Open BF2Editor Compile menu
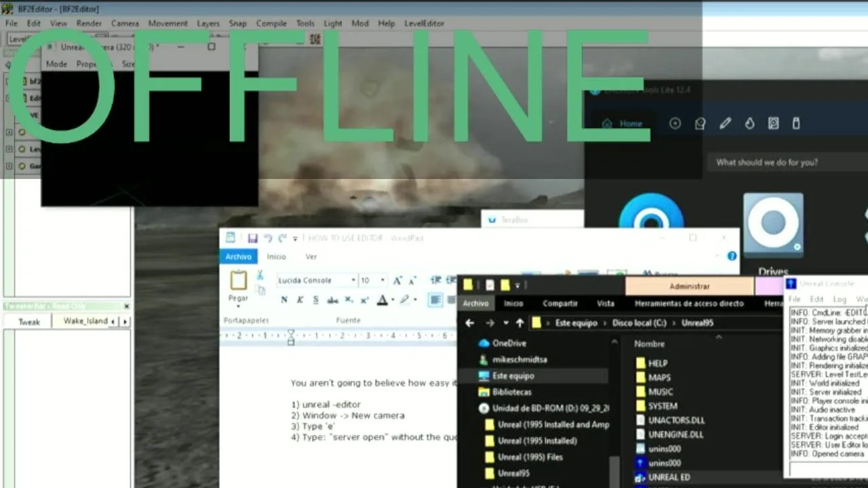868x488 pixels. click(x=271, y=23)
